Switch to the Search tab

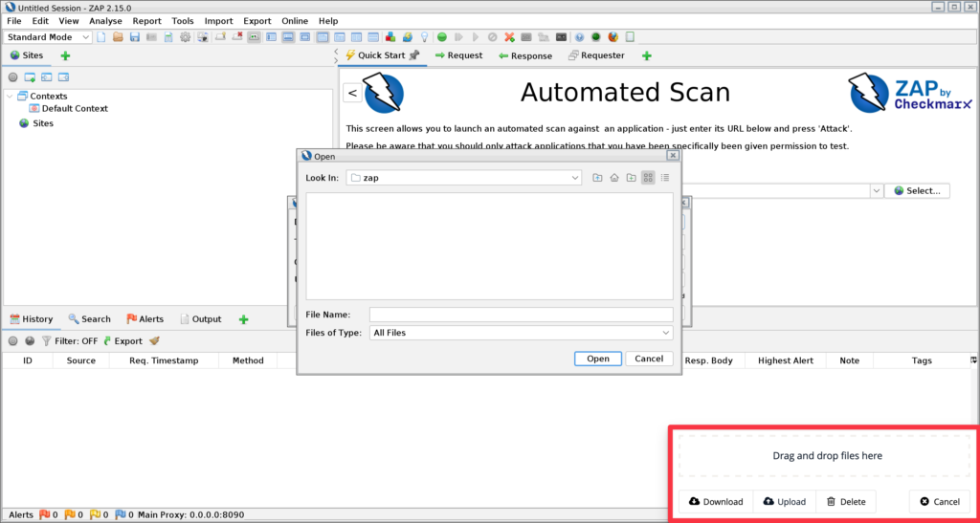(89, 319)
